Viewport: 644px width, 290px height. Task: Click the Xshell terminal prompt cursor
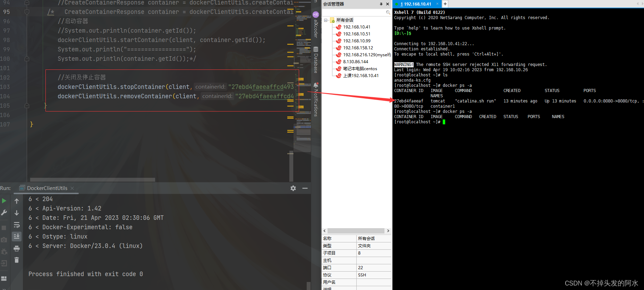coord(444,122)
